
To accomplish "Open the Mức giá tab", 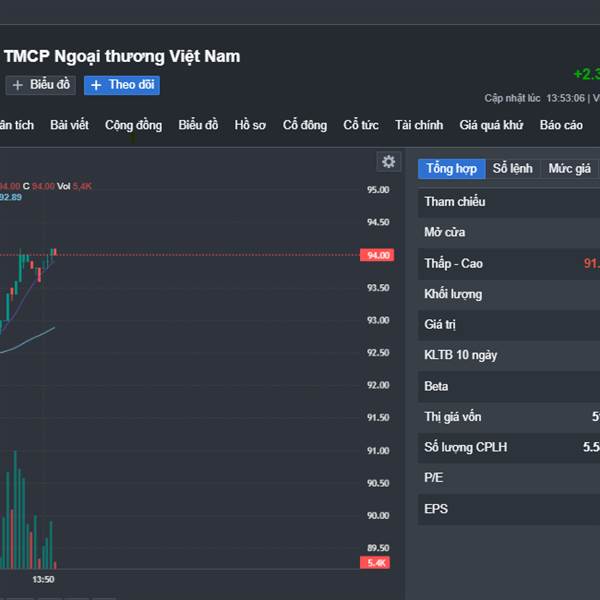I will pyautogui.click(x=569, y=169).
